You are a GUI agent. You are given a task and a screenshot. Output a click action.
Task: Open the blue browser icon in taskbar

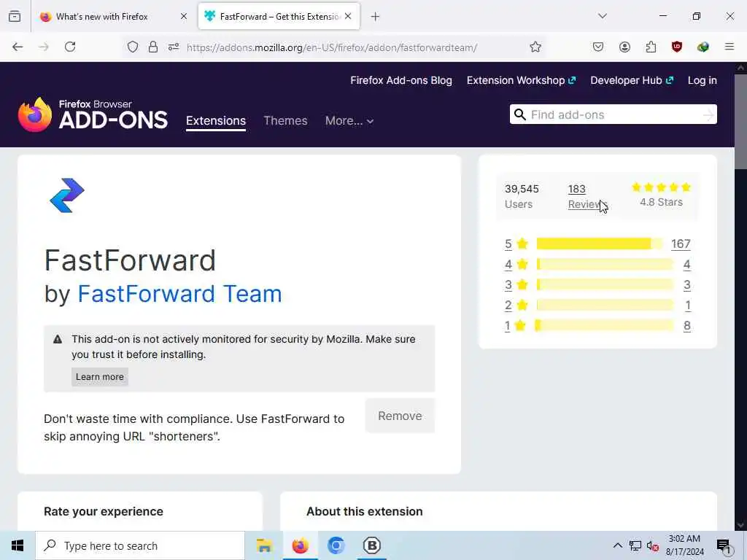click(x=336, y=545)
